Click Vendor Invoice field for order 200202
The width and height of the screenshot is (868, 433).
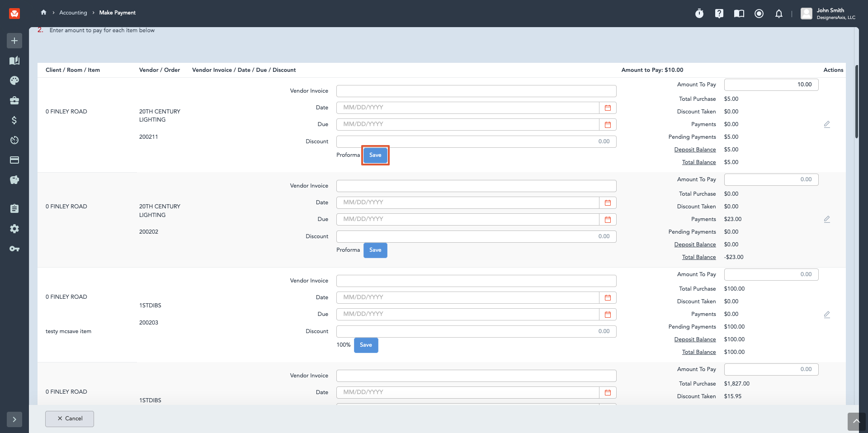click(476, 186)
